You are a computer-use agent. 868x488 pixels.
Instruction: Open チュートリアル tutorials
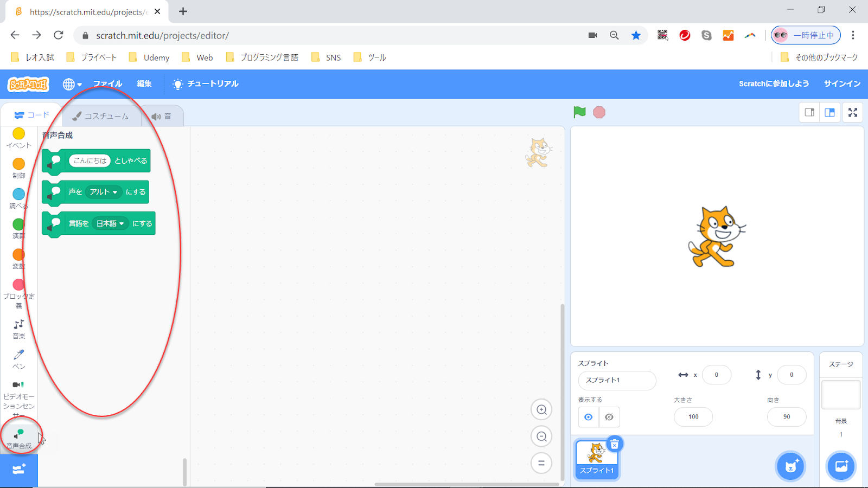coord(206,84)
